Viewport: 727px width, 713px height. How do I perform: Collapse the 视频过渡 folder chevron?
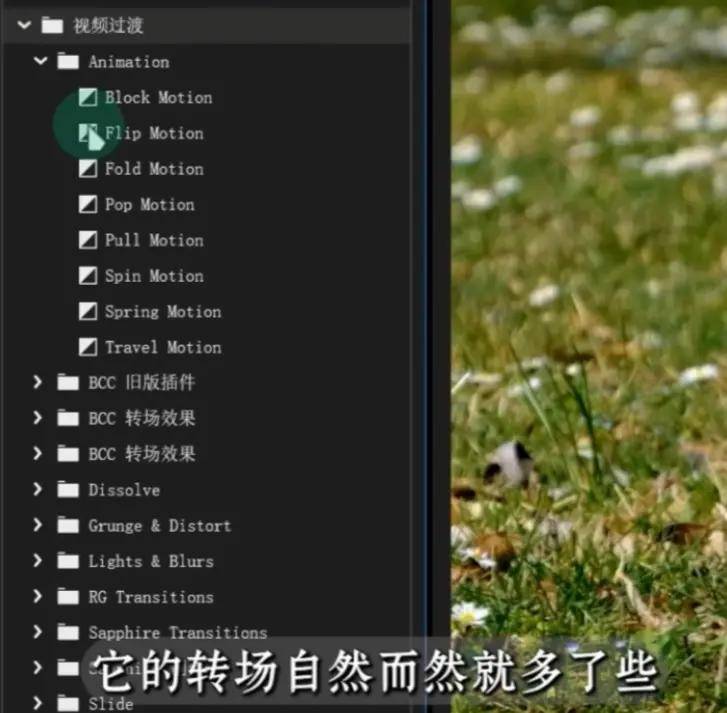point(24,26)
